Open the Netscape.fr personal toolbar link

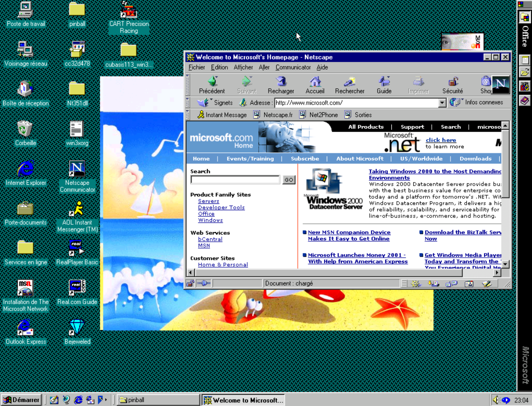[273, 115]
